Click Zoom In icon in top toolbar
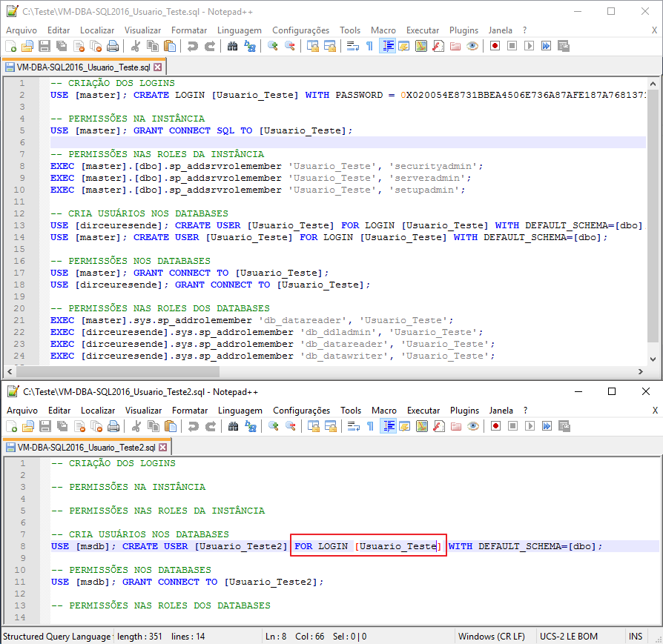Screen dimensions: 663x644 click(273, 46)
